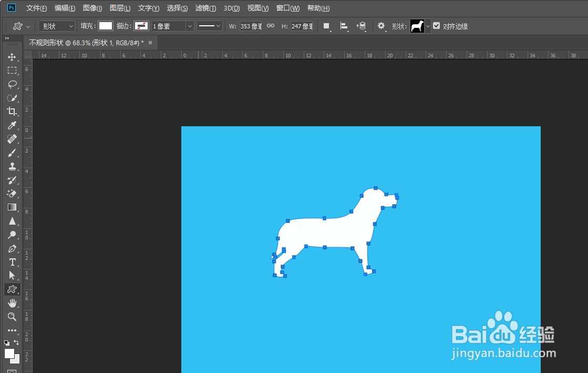Click the dog shape thumbnail preview
Image resolution: width=588 pixels, height=373 pixels.
(417, 26)
